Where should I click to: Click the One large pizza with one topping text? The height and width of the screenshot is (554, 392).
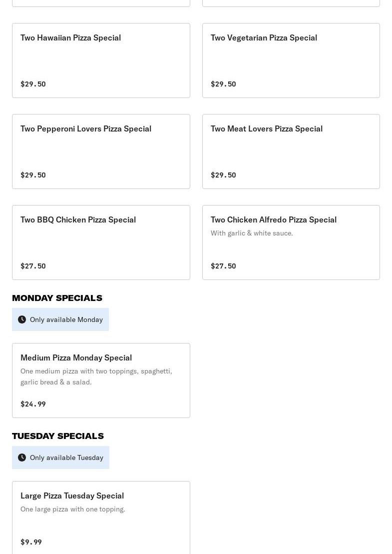pyautogui.click(x=73, y=509)
